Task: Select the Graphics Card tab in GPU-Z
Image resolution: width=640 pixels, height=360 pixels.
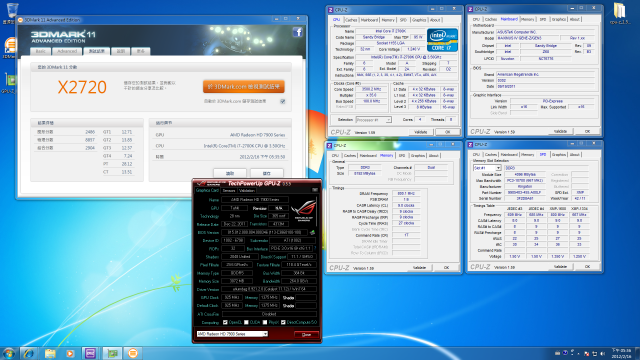Action: [x=207, y=190]
